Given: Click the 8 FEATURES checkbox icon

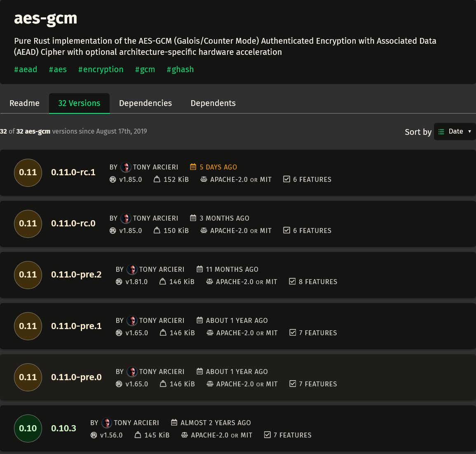Looking at the screenshot, I should [x=292, y=281].
